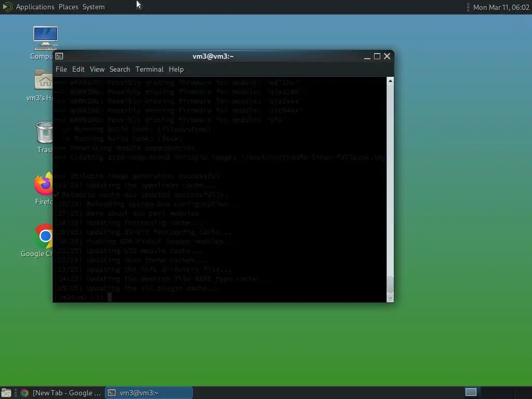Launch Google Chrome from the desktop
The image size is (532, 399).
point(44,236)
